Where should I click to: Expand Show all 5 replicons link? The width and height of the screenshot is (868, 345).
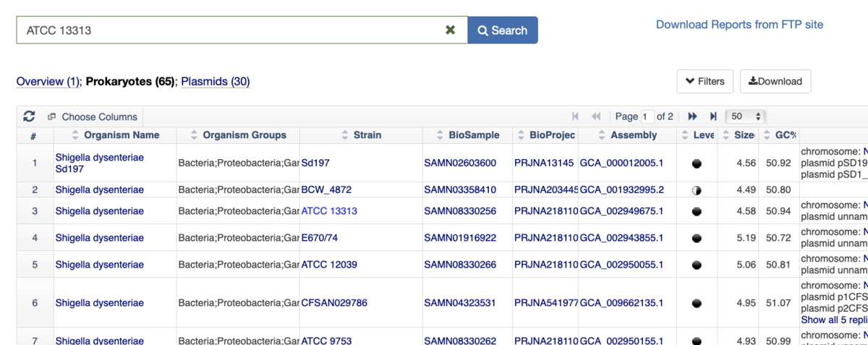point(834,320)
